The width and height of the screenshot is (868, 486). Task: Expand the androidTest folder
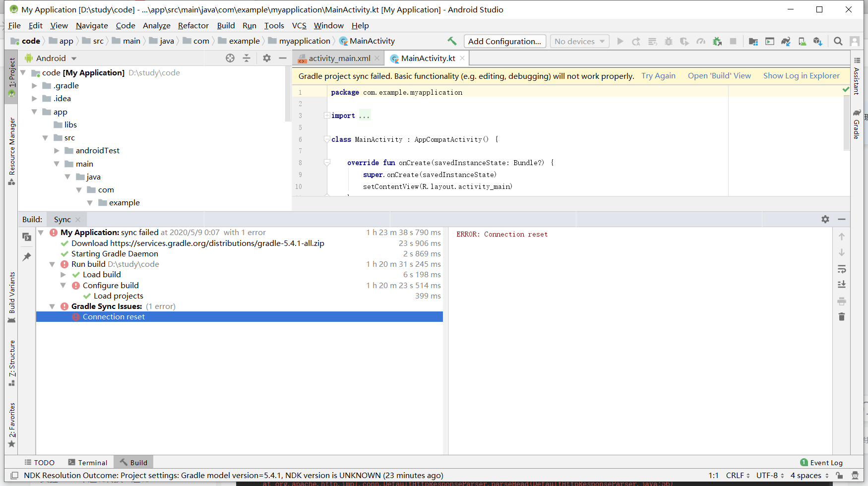(57, 150)
